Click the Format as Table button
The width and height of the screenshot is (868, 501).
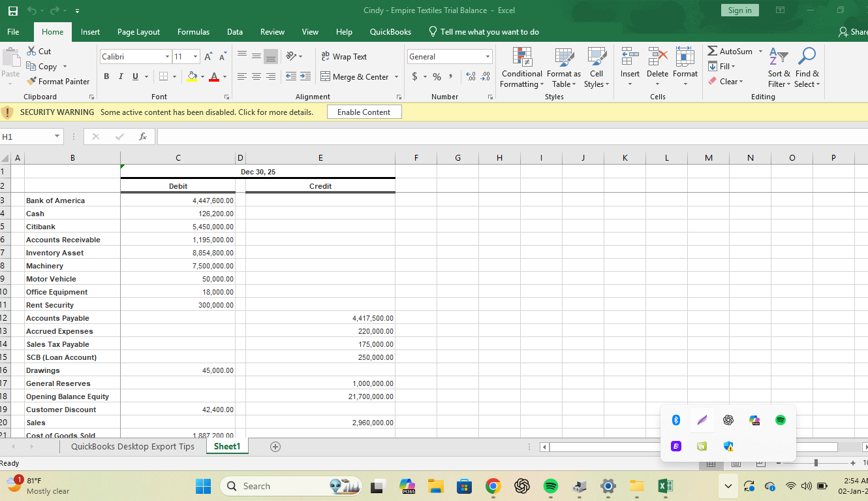pos(564,68)
